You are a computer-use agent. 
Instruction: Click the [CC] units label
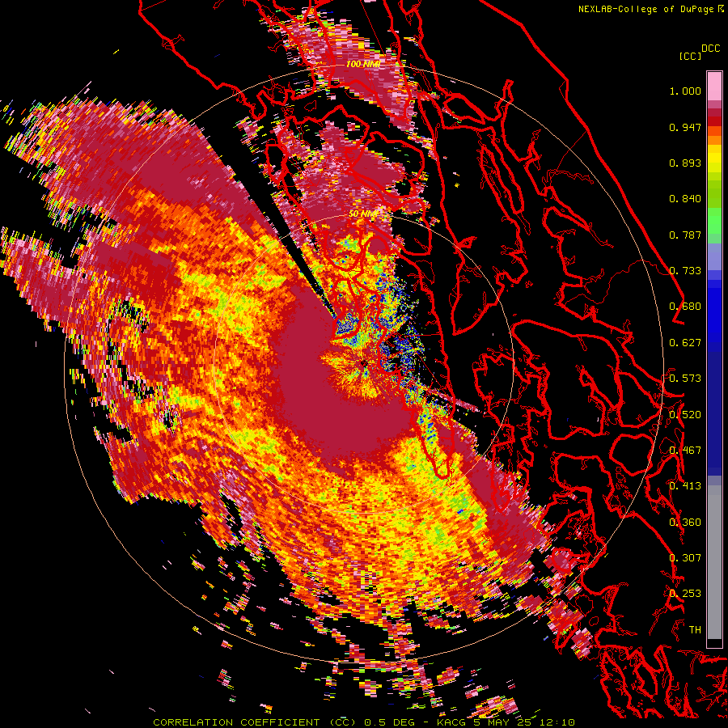690,56
